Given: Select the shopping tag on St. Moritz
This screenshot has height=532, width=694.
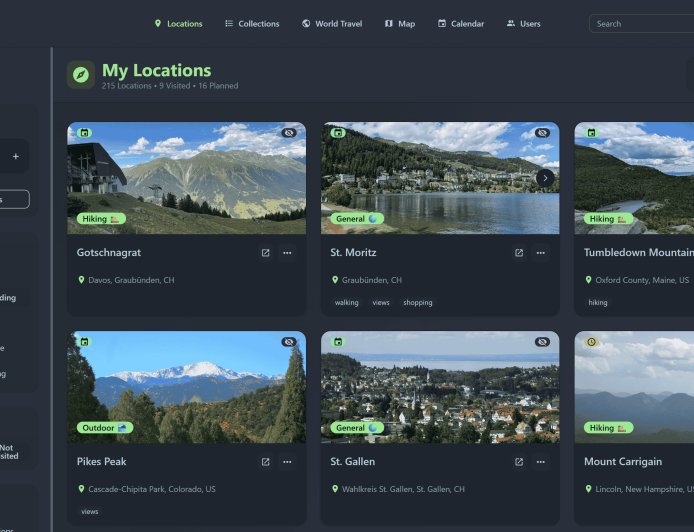Looking at the screenshot, I should click(x=418, y=303).
